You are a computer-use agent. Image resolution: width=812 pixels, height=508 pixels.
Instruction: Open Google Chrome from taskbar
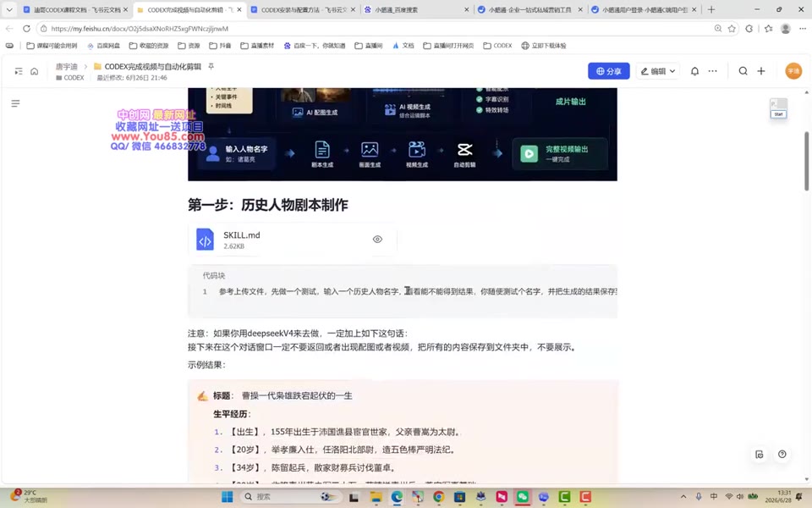pyautogui.click(x=439, y=497)
